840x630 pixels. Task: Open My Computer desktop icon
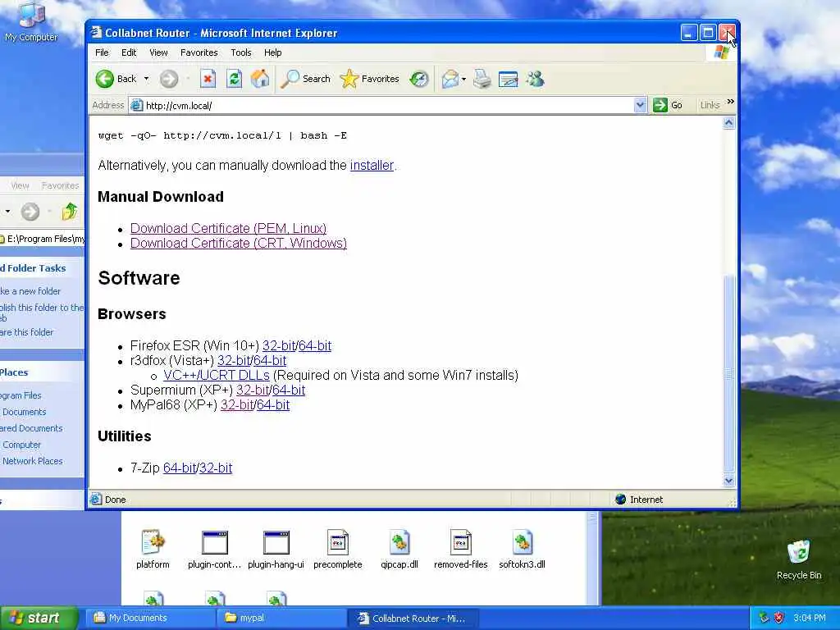31,21
